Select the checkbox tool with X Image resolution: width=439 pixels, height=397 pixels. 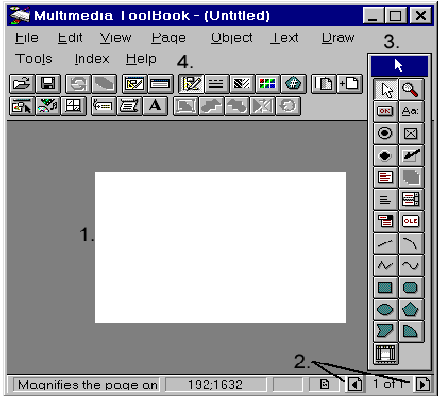411,133
